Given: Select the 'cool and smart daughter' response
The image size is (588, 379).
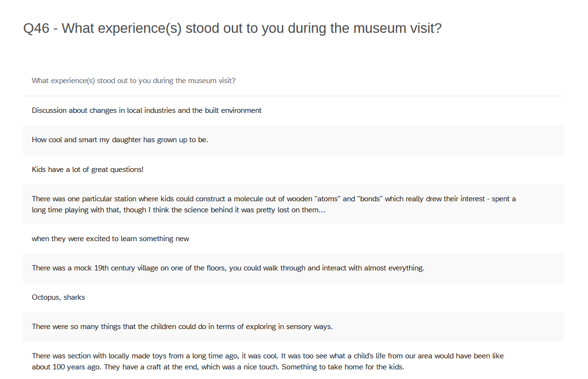Looking at the screenshot, I should [120, 140].
